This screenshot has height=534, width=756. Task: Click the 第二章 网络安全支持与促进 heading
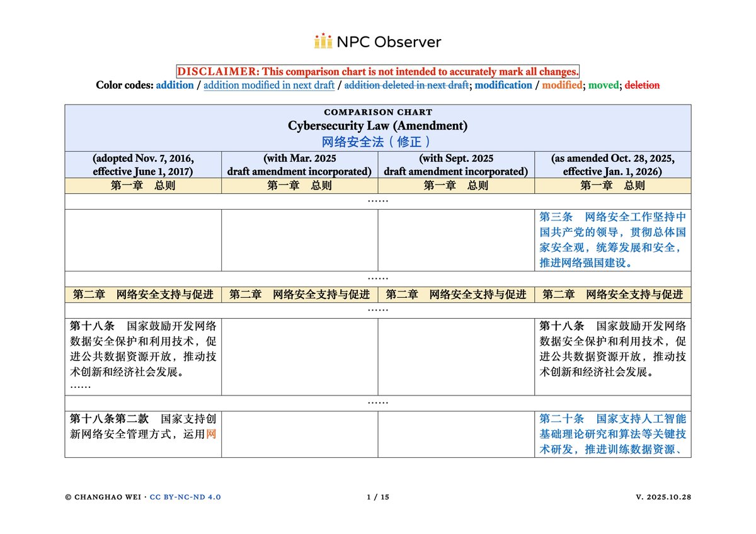tap(143, 294)
